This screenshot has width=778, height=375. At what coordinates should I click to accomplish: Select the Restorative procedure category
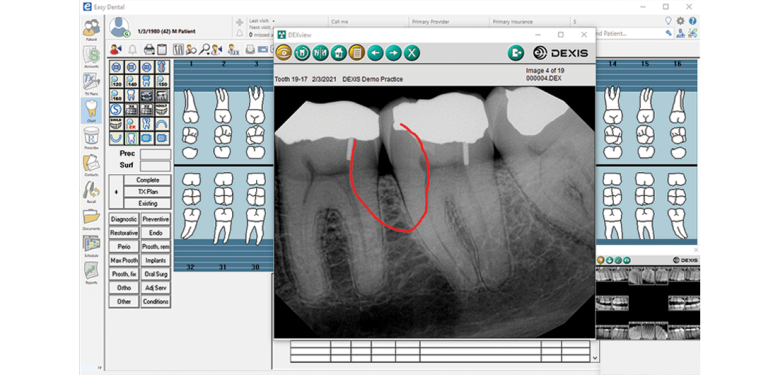pos(124,233)
